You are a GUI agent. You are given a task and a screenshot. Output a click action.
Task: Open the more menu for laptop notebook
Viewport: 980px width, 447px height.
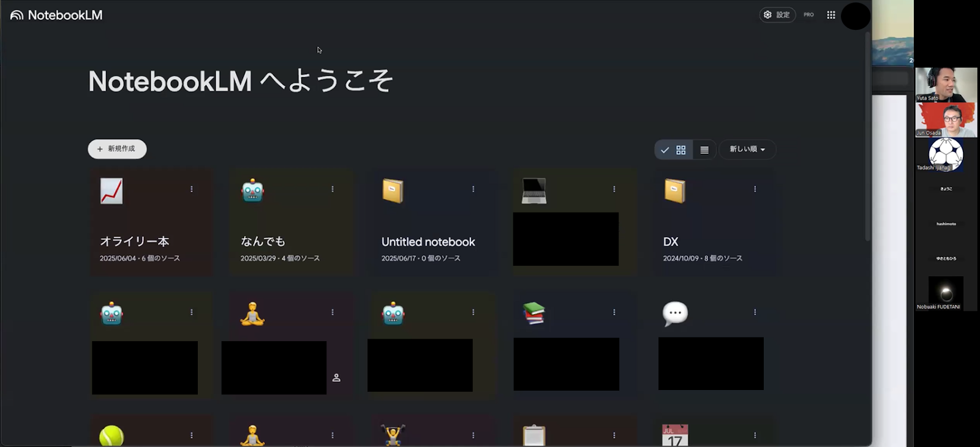pos(614,189)
